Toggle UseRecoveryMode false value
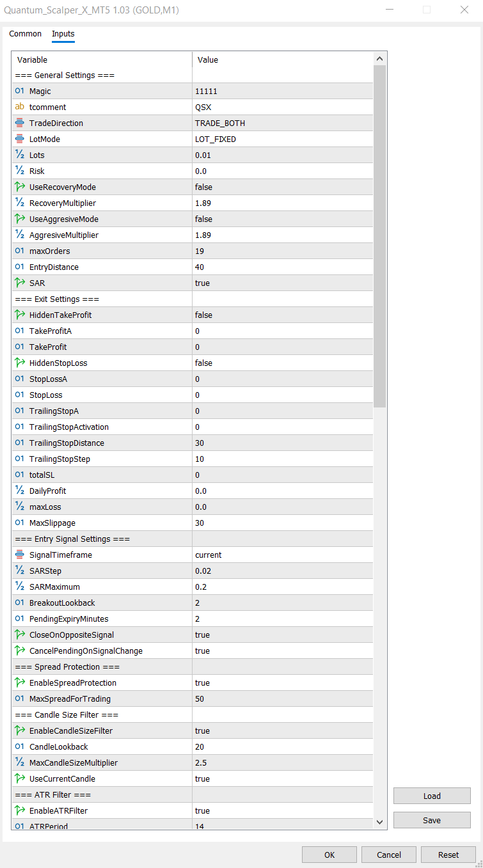 click(x=283, y=187)
